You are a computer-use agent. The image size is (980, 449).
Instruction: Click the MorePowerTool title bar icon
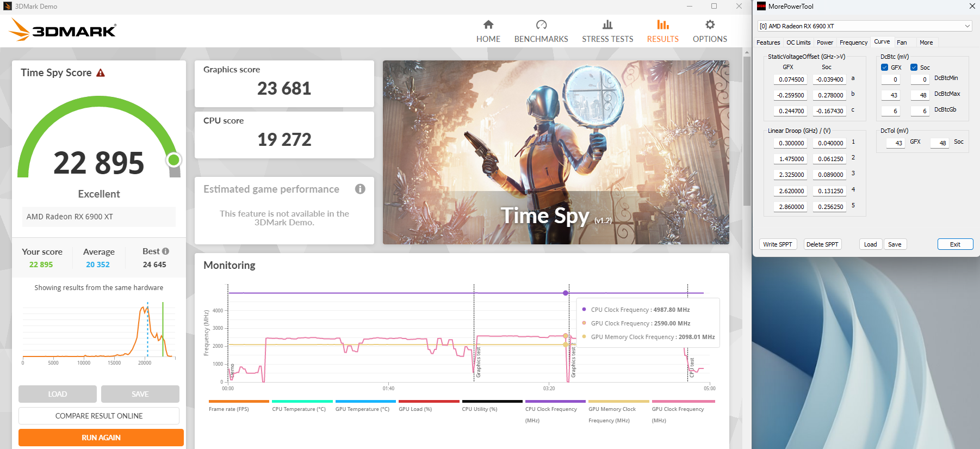coord(761,7)
